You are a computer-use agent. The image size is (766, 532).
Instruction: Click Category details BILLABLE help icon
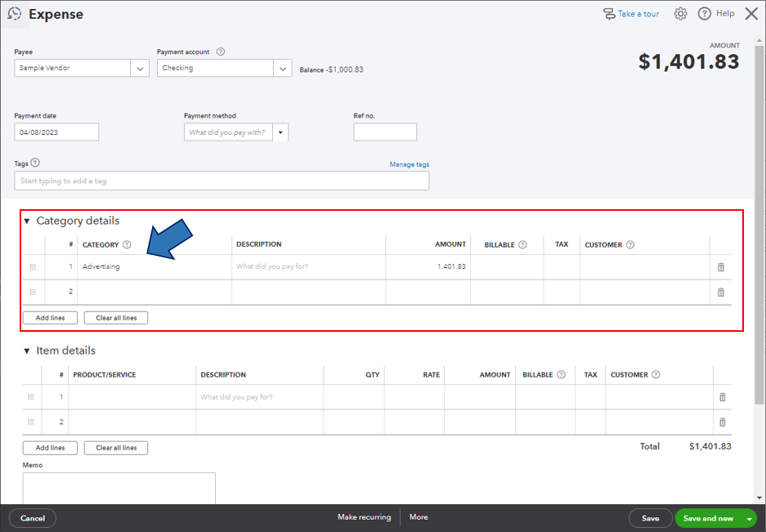522,244
